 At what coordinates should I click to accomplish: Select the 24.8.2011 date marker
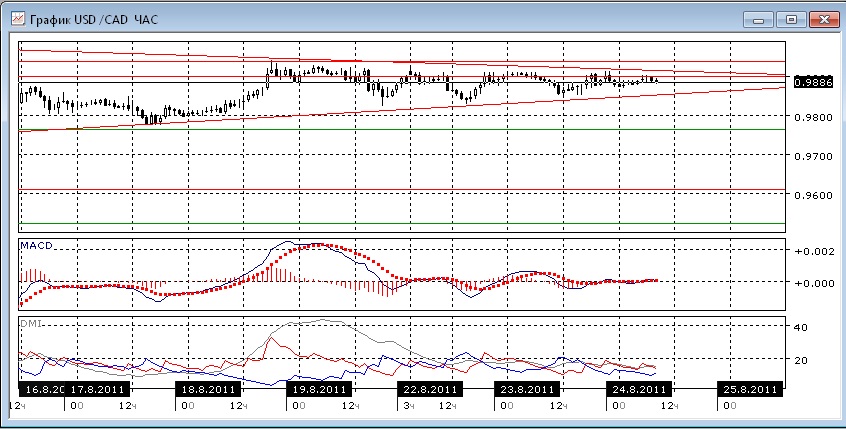639,389
